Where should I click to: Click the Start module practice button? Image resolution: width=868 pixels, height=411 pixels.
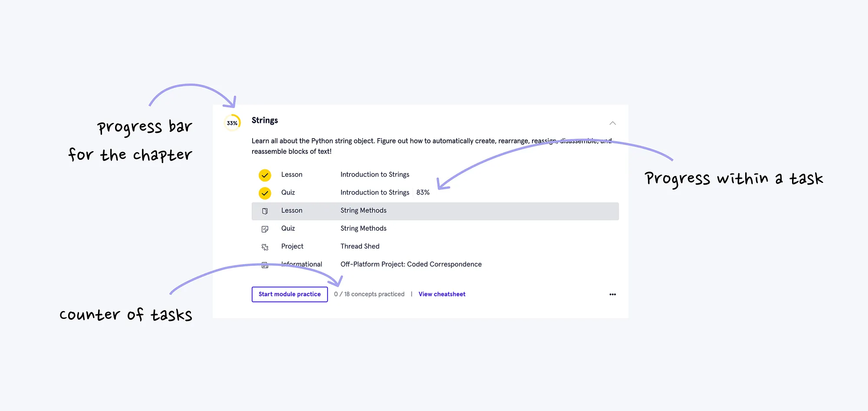coord(289,294)
